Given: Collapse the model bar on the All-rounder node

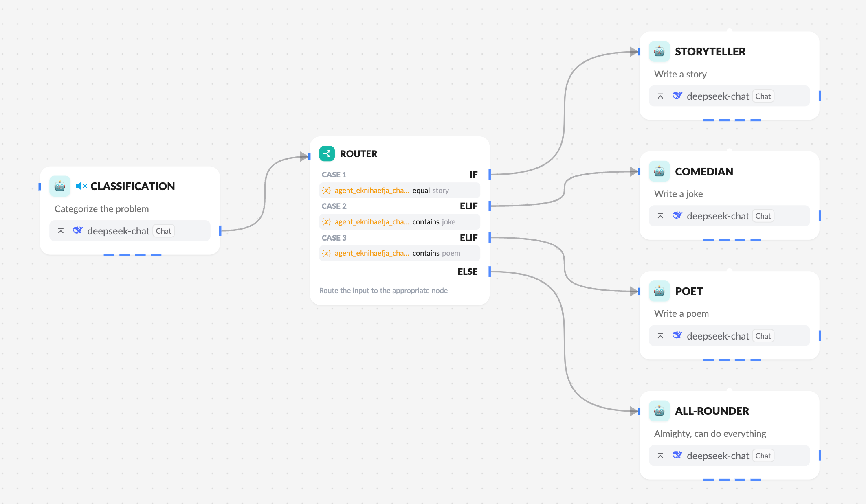Looking at the screenshot, I should [661, 456].
